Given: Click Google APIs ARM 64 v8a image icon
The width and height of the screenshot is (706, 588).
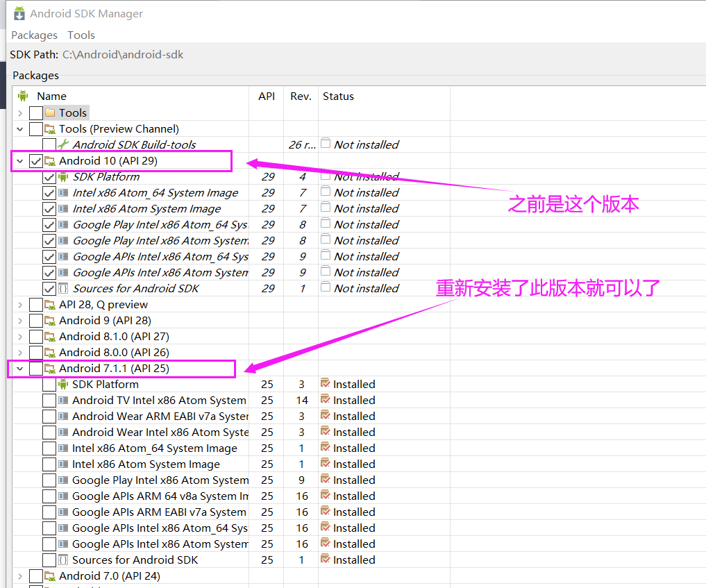Looking at the screenshot, I should click(x=63, y=496).
